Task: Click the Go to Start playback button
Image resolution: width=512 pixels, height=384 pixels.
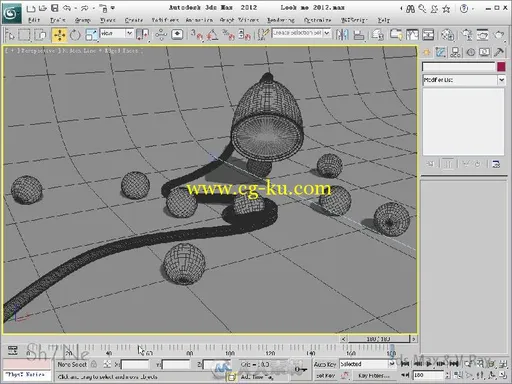Action: coord(405,364)
